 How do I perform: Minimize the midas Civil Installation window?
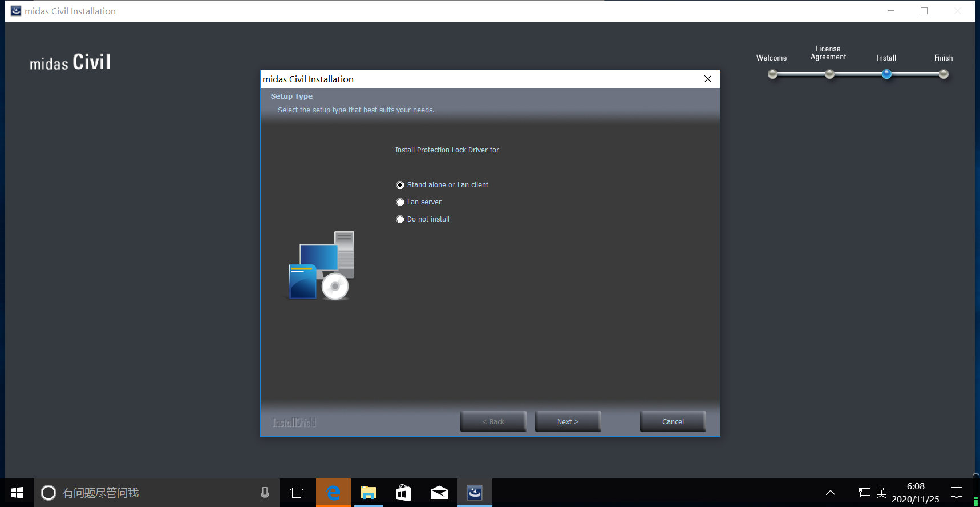click(891, 11)
